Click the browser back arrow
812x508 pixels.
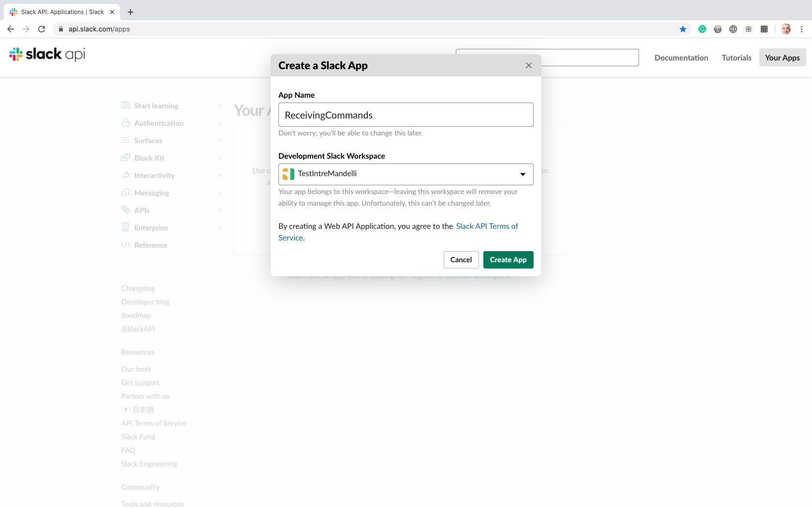pyautogui.click(x=11, y=29)
